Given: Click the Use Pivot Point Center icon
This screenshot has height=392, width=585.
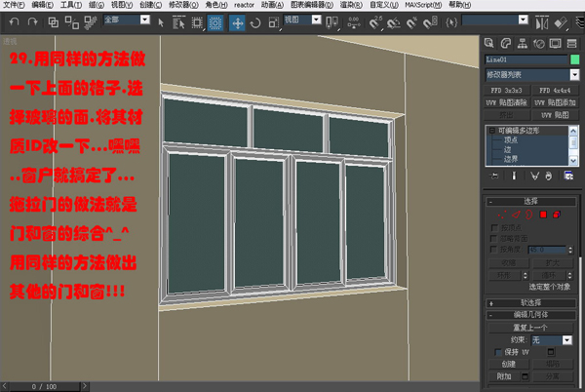Looking at the screenshot, I should point(331,22).
